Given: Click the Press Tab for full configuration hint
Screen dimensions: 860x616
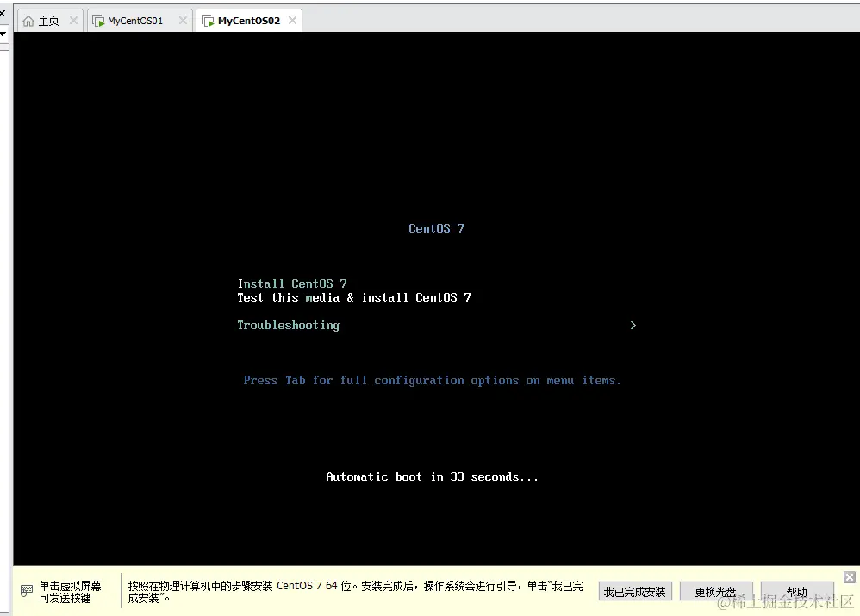Looking at the screenshot, I should tap(433, 380).
